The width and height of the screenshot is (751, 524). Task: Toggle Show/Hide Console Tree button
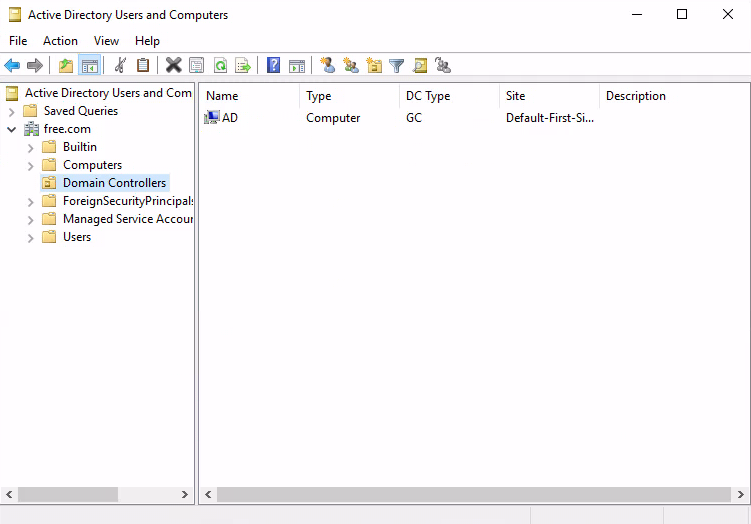90,65
